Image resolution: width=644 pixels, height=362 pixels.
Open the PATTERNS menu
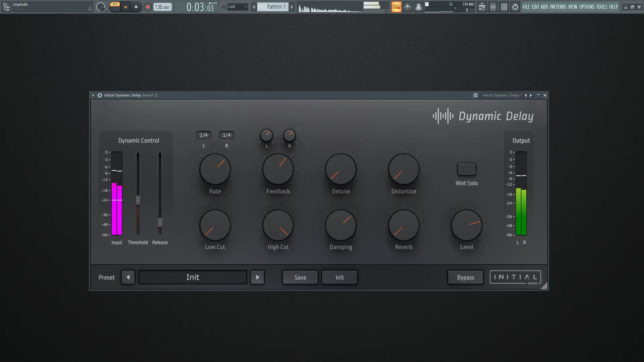pyautogui.click(x=558, y=7)
